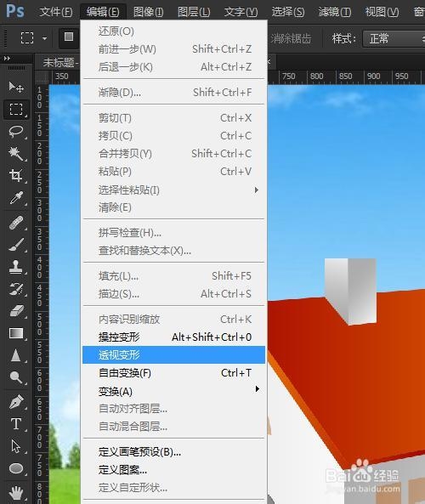425x504 pixels.
Task: Select the Lasso tool
Action: coord(16,132)
